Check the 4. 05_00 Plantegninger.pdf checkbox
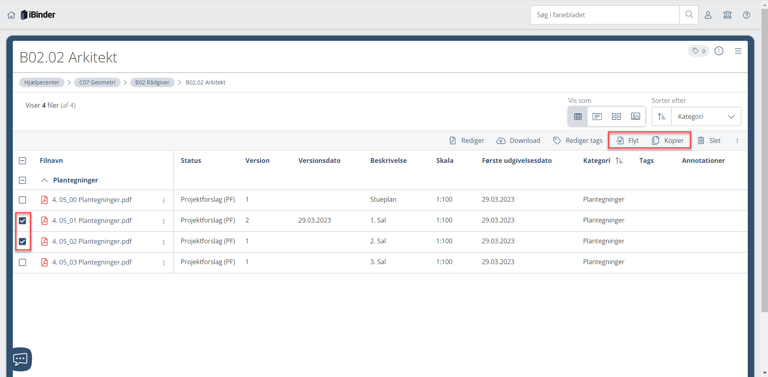768x377 pixels. 22,200
